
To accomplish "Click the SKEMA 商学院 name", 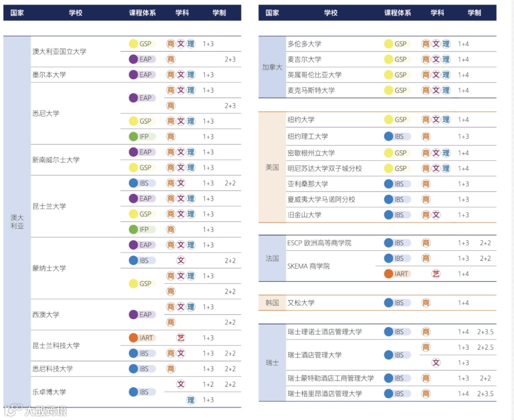I will tap(308, 266).
